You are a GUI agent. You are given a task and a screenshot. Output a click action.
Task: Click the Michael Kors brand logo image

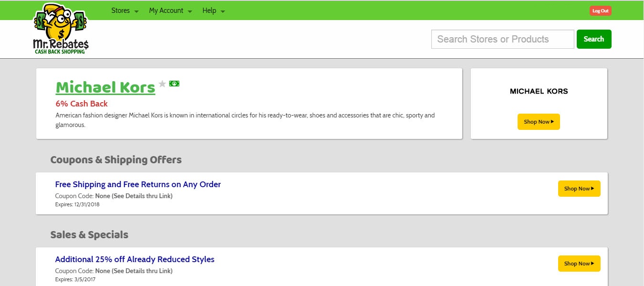[x=539, y=91]
